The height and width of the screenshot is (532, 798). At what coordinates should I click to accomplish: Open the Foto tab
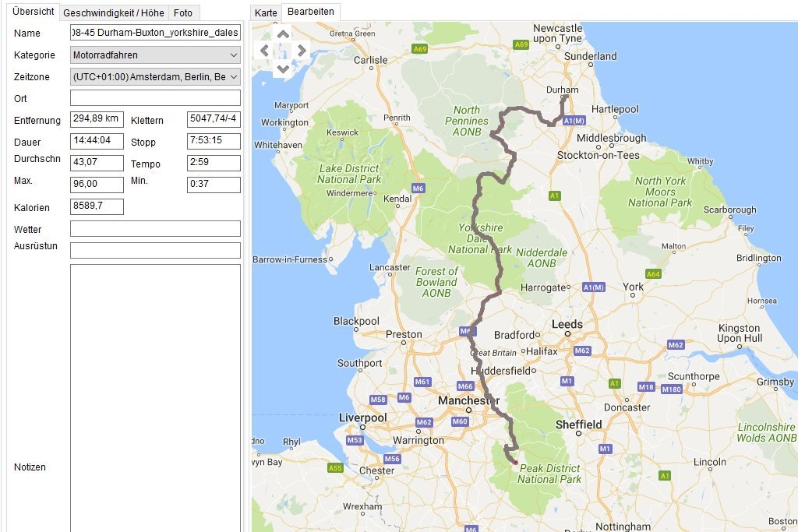point(183,13)
